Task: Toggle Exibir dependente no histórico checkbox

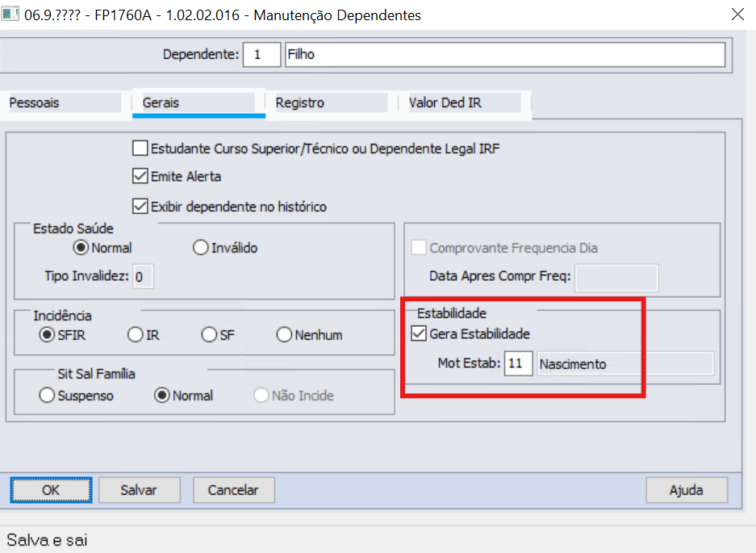Action: (140, 207)
